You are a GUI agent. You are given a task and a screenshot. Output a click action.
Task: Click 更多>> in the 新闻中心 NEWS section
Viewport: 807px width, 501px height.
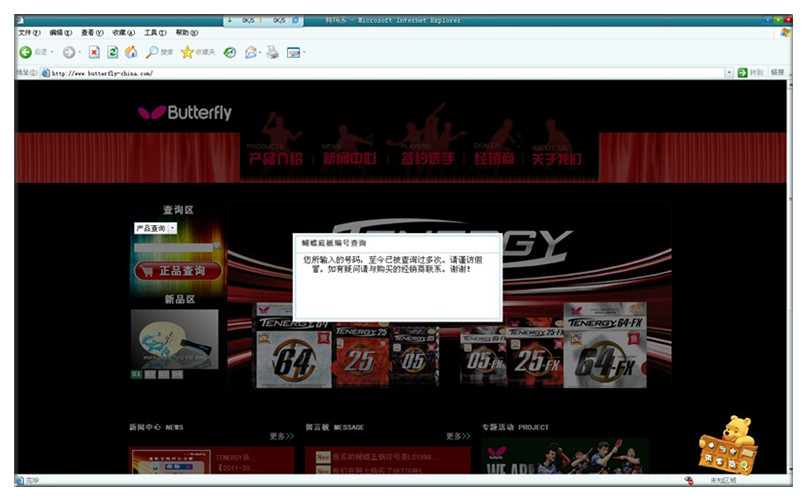pos(282,436)
